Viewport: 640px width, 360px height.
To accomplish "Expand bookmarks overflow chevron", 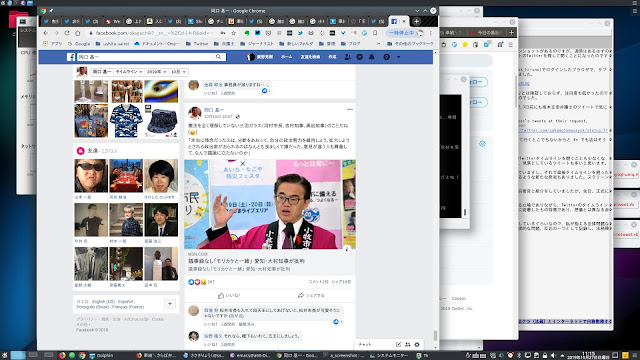I will pos(378,44).
